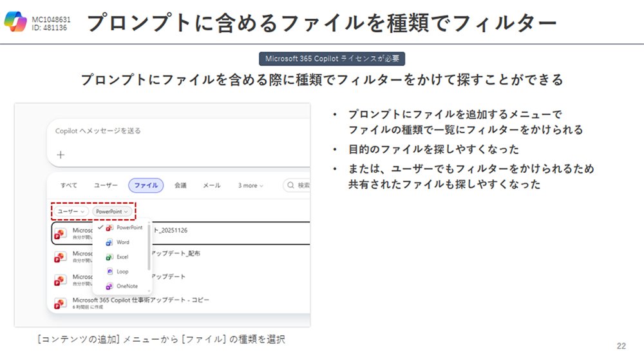644x363 pixels.
Task: Click the MC1048631 message ID text
Action: 51,19
